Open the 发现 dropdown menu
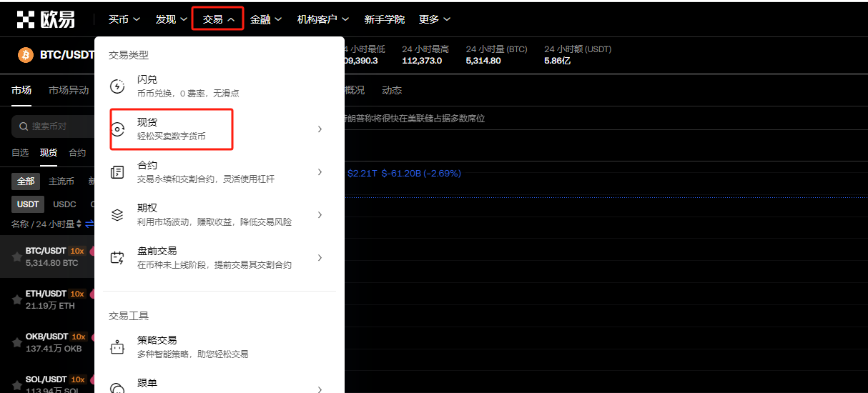 [171, 19]
